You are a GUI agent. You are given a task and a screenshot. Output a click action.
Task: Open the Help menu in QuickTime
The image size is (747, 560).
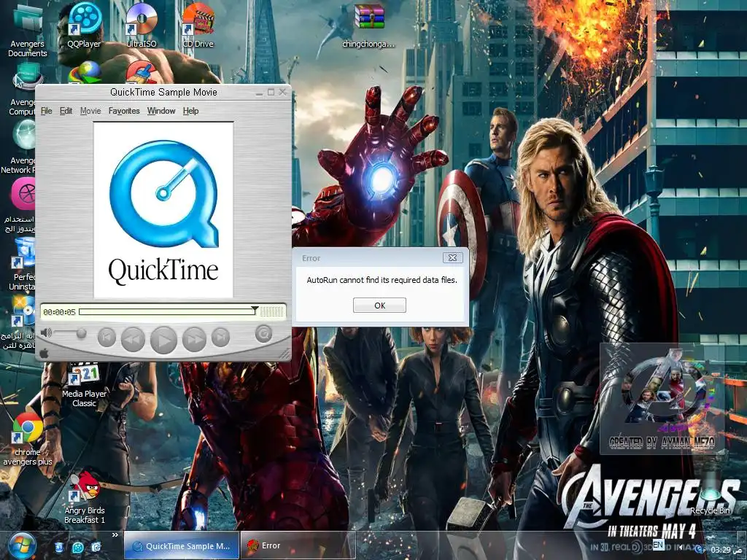(190, 111)
